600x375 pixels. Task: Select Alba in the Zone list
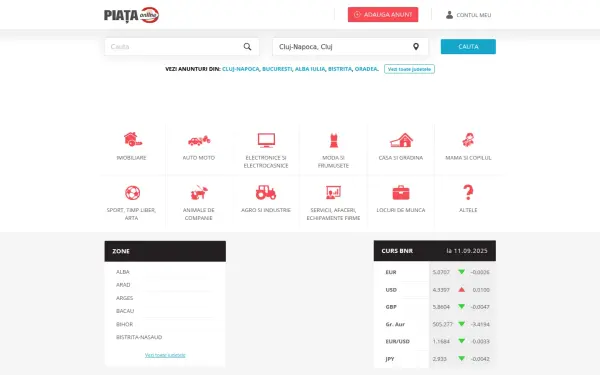click(x=123, y=272)
